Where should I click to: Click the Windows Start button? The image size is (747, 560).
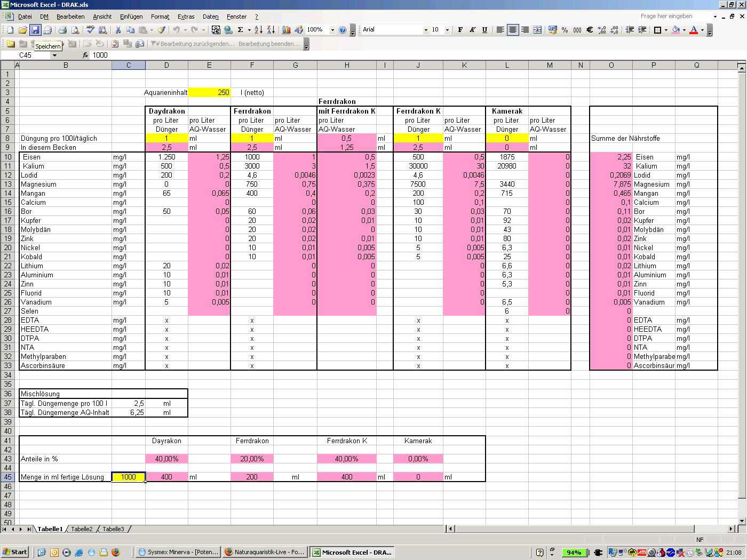click(x=14, y=552)
